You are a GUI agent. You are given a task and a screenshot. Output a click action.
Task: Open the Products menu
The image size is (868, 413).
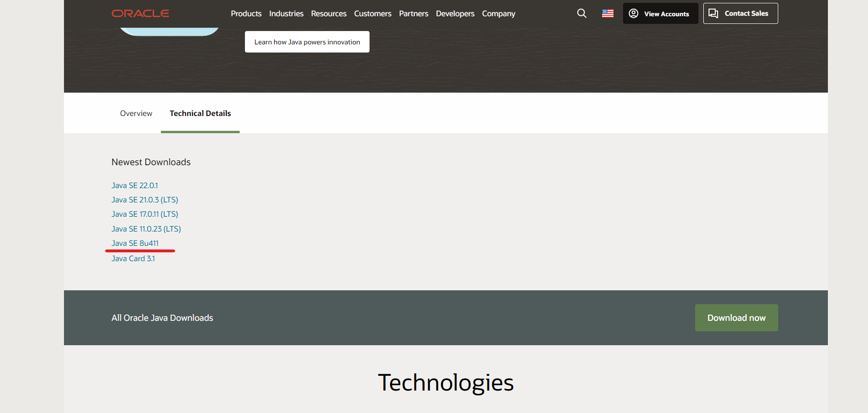point(246,13)
